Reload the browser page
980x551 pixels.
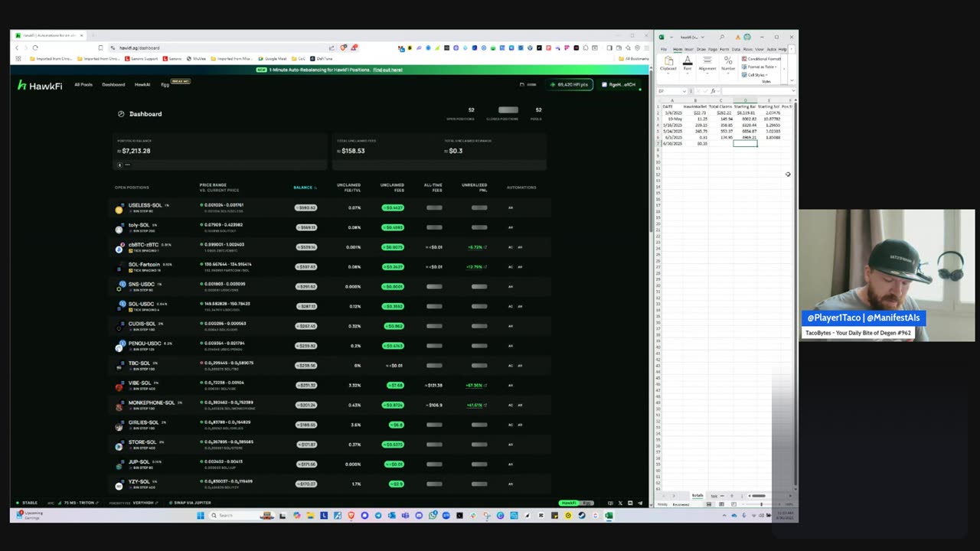click(x=35, y=47)
